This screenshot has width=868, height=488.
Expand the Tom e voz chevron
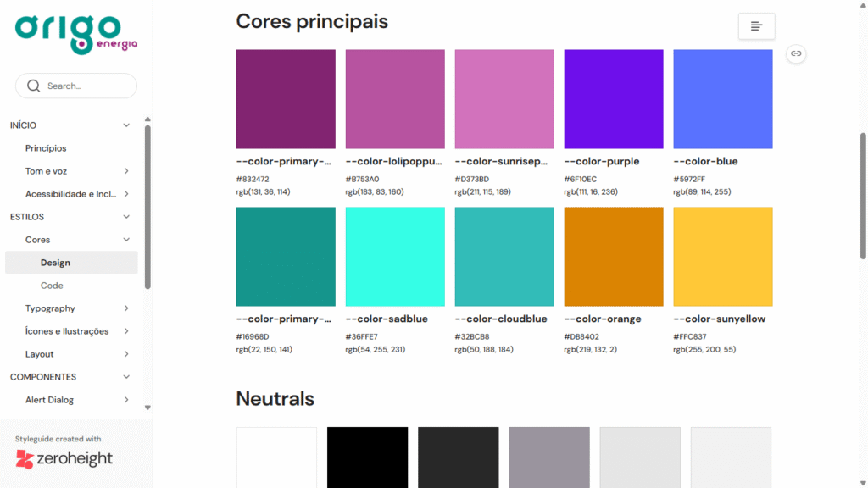click(126, 171)
